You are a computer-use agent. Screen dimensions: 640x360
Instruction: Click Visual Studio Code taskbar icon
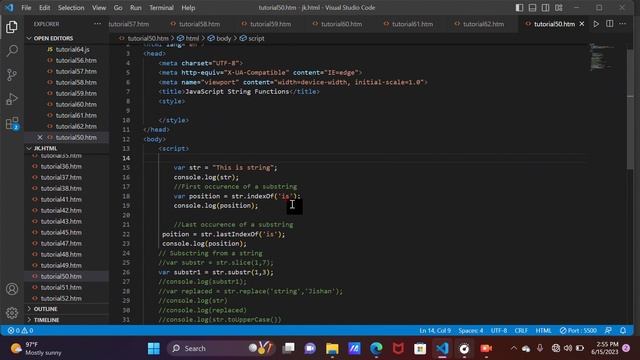(x=442, y=349)
